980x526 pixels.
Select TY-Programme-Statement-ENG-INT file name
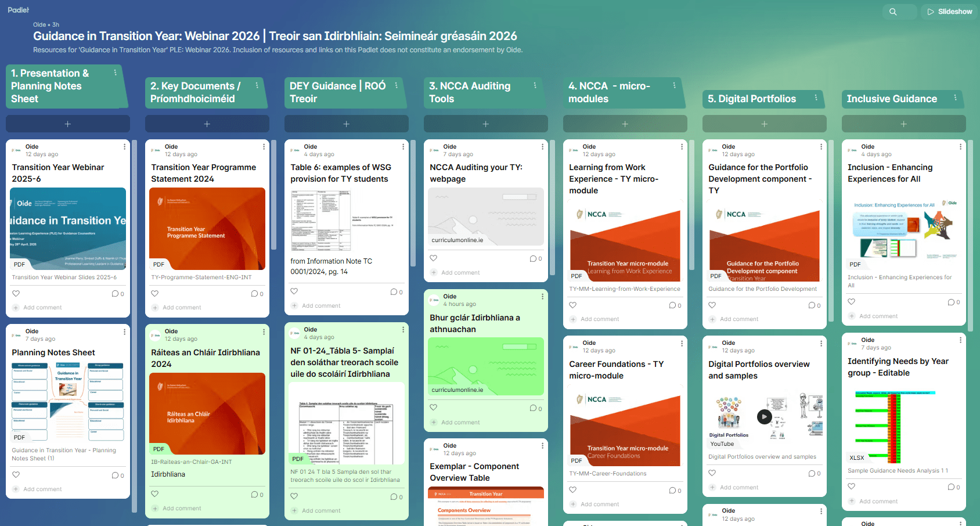201,278
